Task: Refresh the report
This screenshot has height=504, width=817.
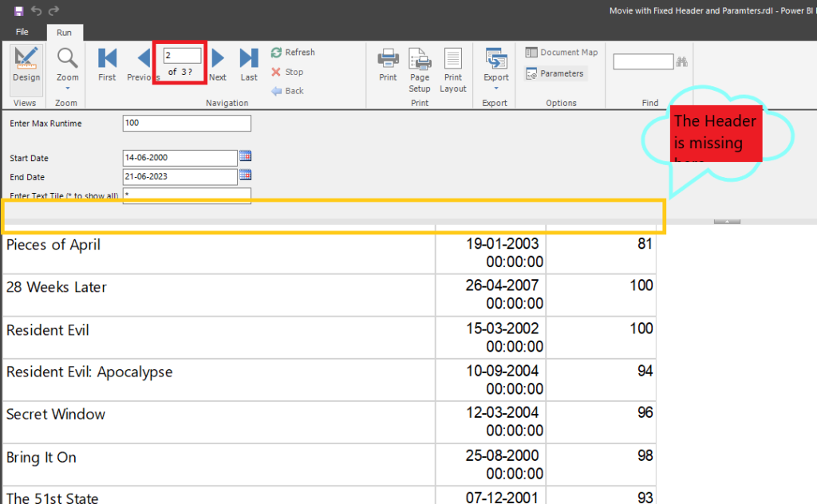Action: pos(293,52)
